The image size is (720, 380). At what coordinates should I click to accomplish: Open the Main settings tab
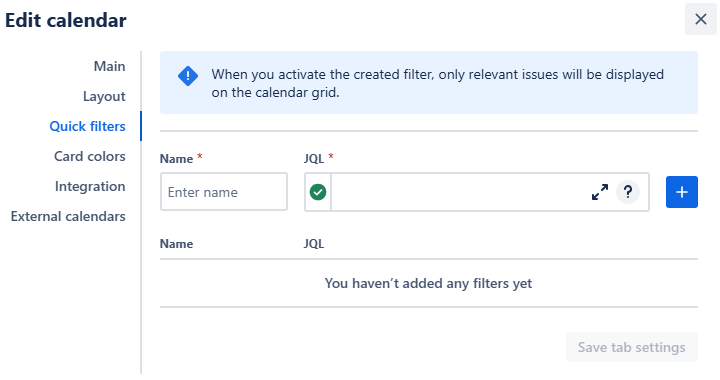(109, 67)
